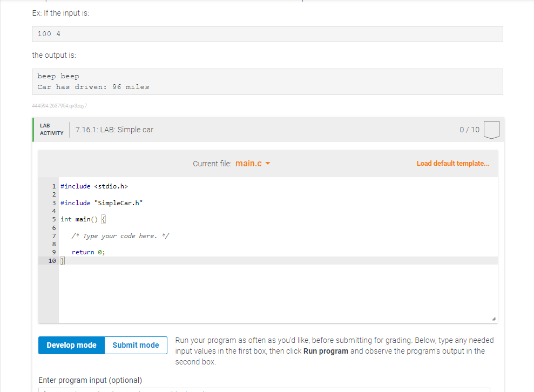Click the Current file: label
The height and width of the screenshot is (392, 534).
[x=212, y=164]
